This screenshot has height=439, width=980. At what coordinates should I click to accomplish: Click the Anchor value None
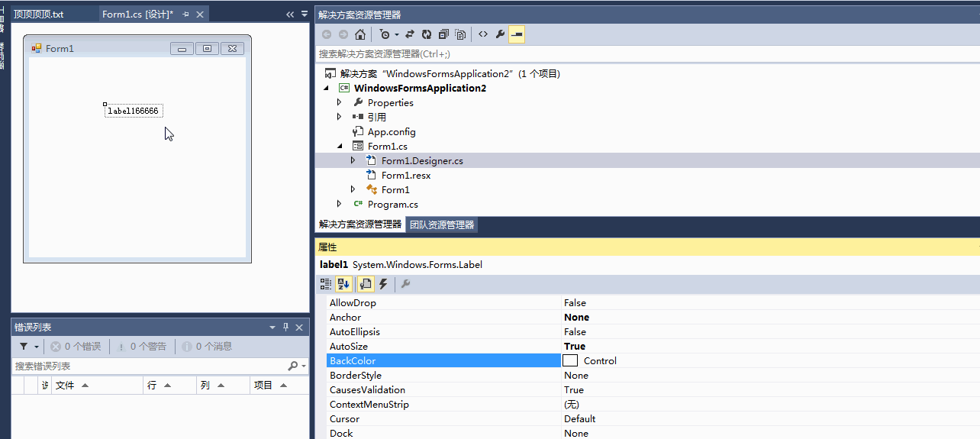[x=576, y=318]
